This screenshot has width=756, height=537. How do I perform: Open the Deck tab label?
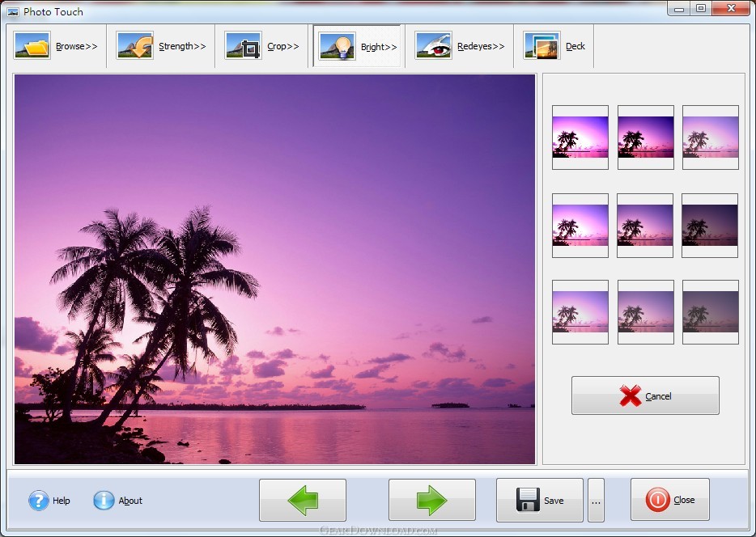(x=575, y=46)
